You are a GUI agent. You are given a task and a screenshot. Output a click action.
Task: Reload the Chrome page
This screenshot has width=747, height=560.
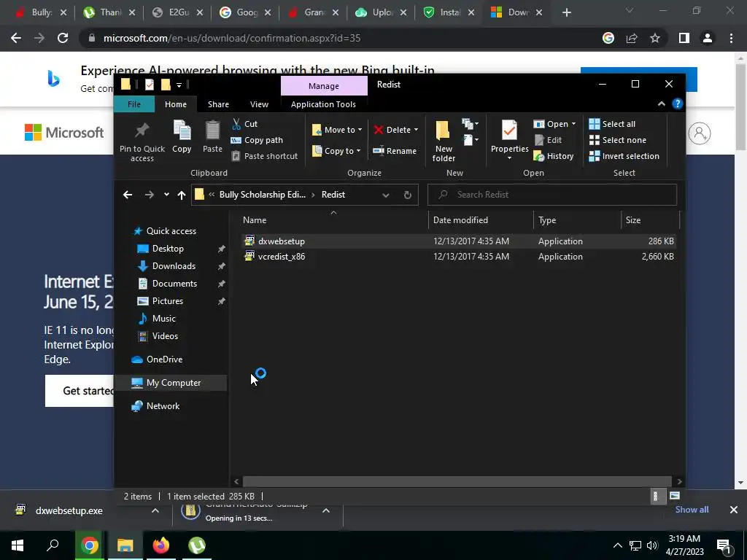click(x=63, y=38)
